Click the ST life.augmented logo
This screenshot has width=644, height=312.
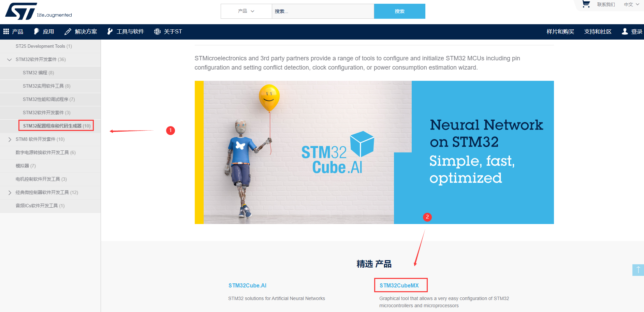(38, 11)
